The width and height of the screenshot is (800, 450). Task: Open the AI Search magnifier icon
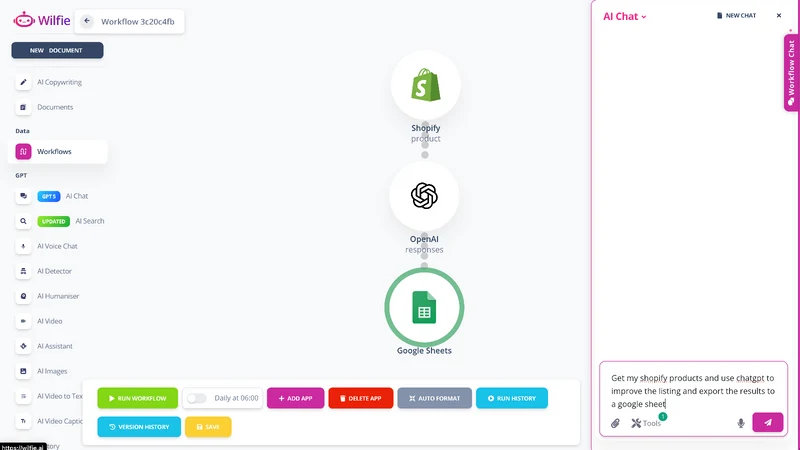tap(23, 221)
